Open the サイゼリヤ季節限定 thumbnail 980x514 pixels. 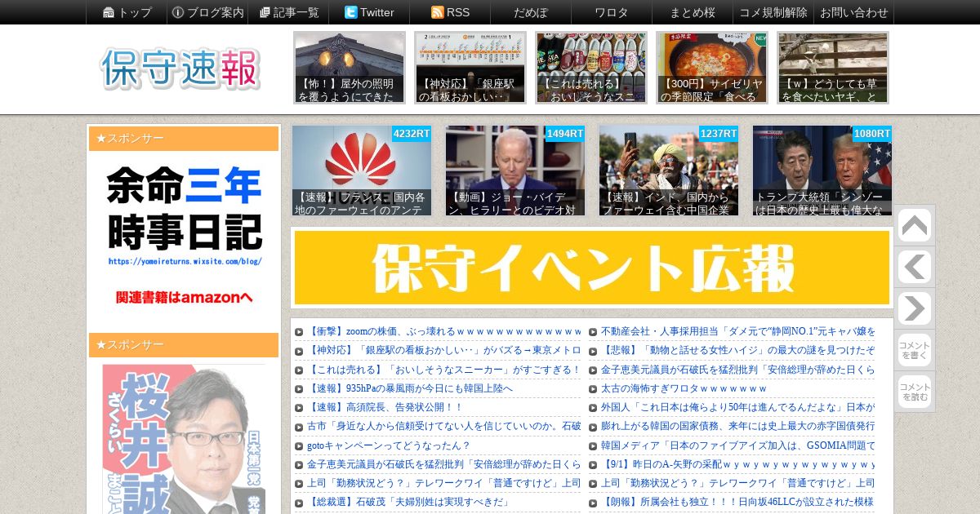tap(712, 68)
